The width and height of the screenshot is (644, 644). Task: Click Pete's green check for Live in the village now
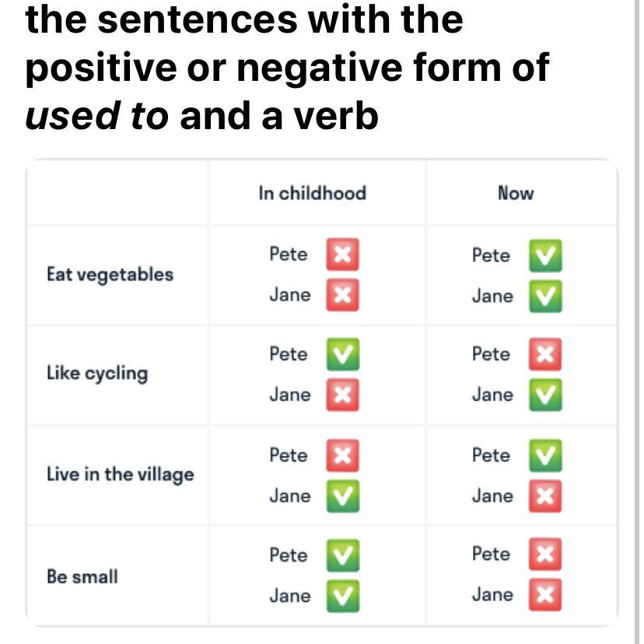545,456
